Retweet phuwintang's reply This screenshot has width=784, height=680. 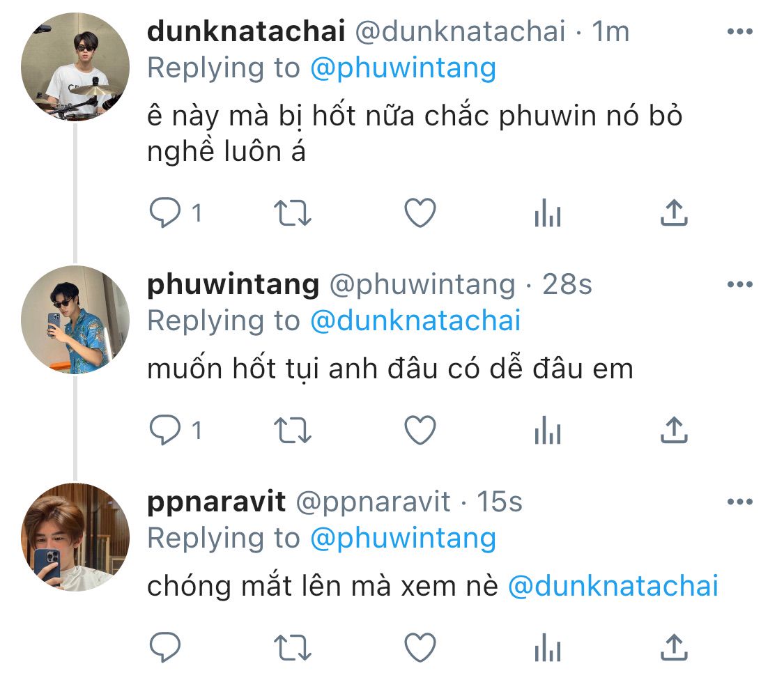(293, 431)
